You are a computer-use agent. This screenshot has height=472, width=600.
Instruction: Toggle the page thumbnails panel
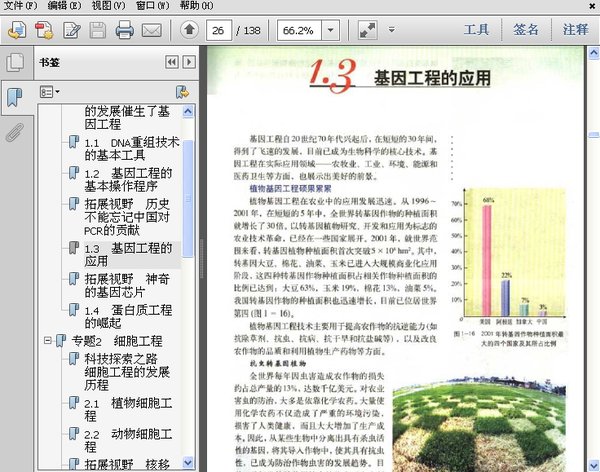[x=14, y=63]
